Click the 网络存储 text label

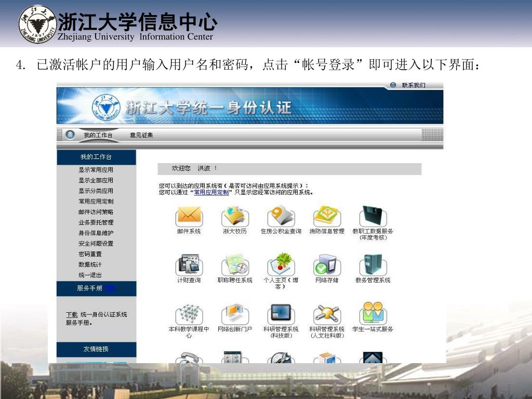pos(327,280)
